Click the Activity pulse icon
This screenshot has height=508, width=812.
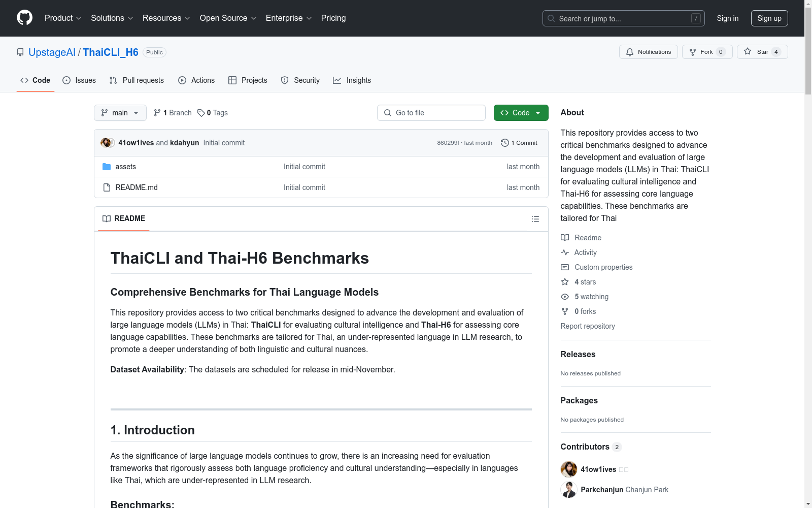point(565,252)
